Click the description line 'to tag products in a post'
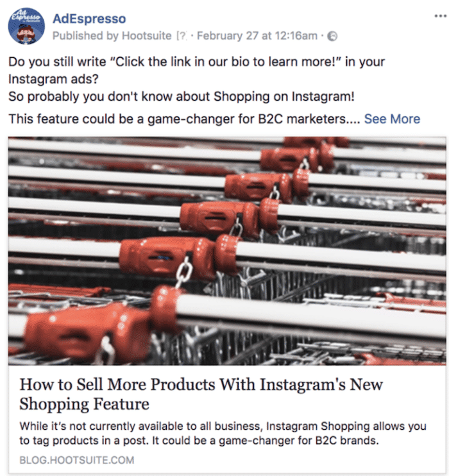Image resolution: width=449 pixels, height=476 pixels. pyautogui.click(x=199, y=441)
